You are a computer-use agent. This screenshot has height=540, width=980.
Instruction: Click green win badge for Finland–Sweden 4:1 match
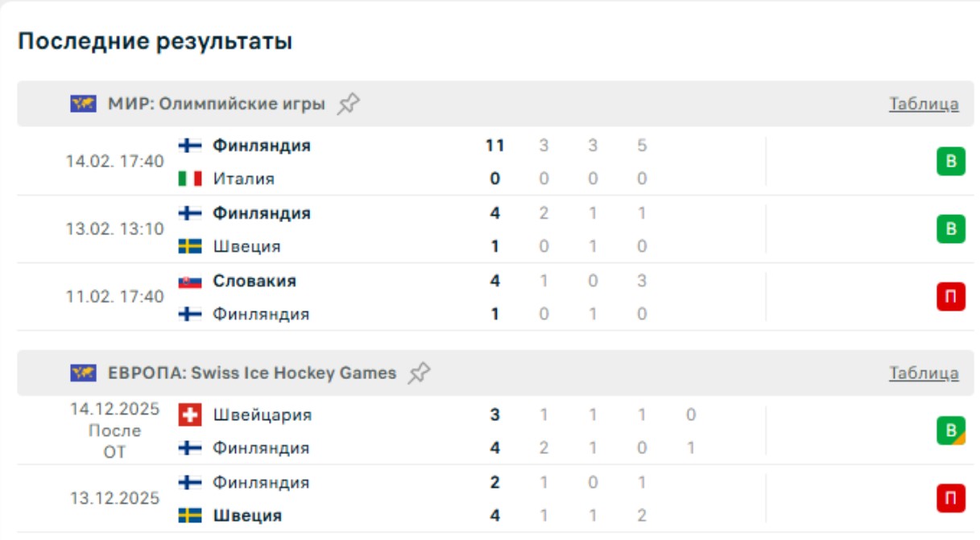click(x=950, y=229)
